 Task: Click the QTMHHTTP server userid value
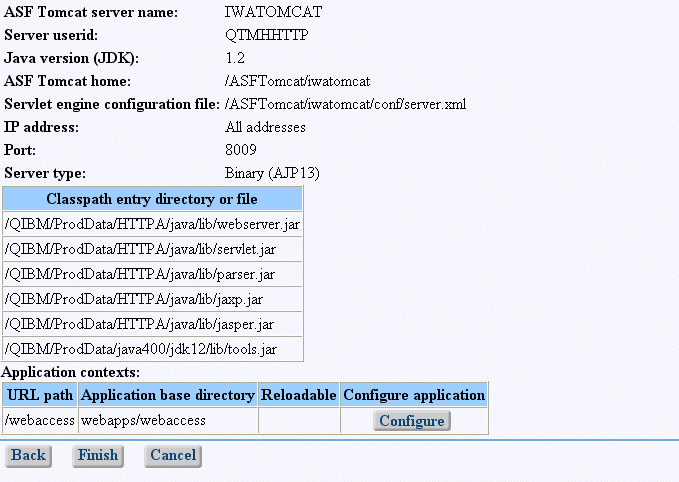pyautogui.click(x=267, y=35)
